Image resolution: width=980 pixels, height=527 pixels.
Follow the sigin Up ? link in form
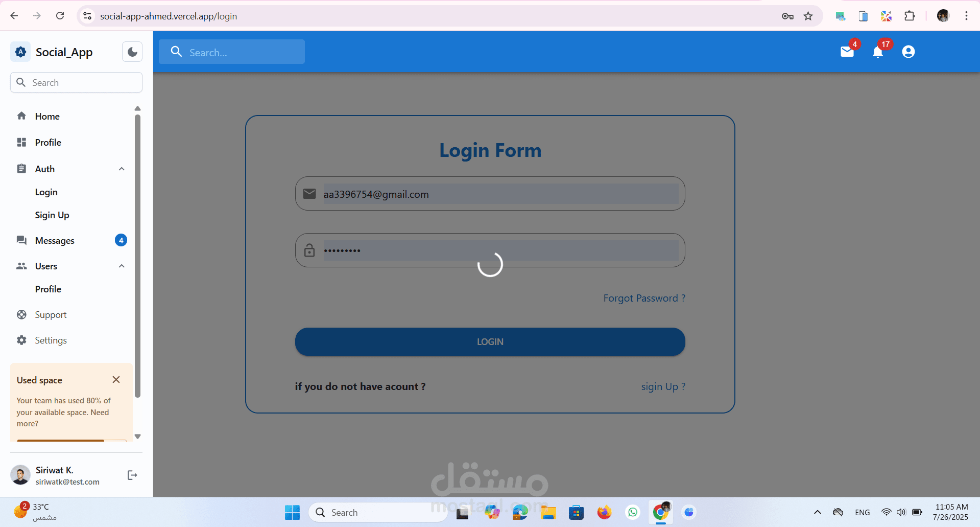pos(663,387)
